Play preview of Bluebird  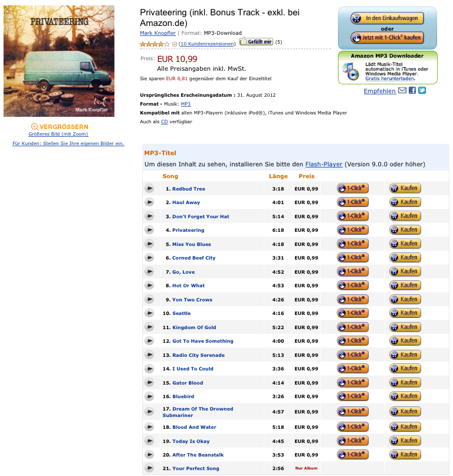pyautogui.click(x=149, y=396)
